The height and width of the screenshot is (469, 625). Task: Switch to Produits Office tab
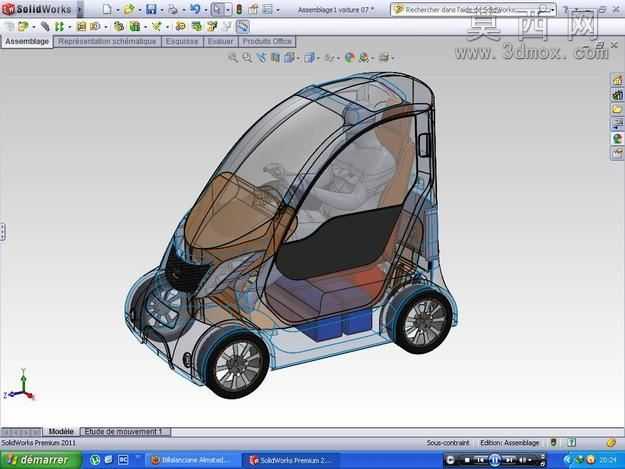[x=267, y=41]
